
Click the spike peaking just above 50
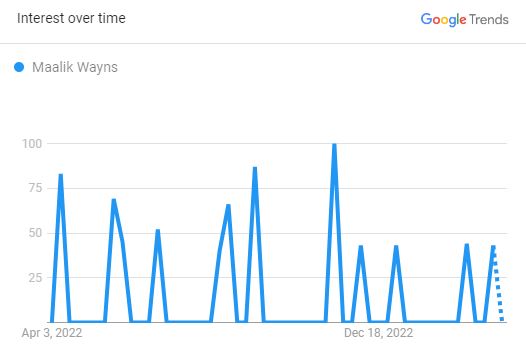158,231
